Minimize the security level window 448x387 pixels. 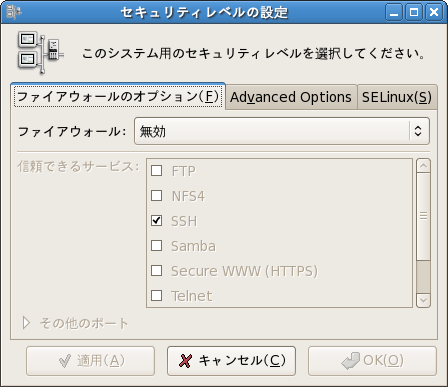tap(394, 12)
